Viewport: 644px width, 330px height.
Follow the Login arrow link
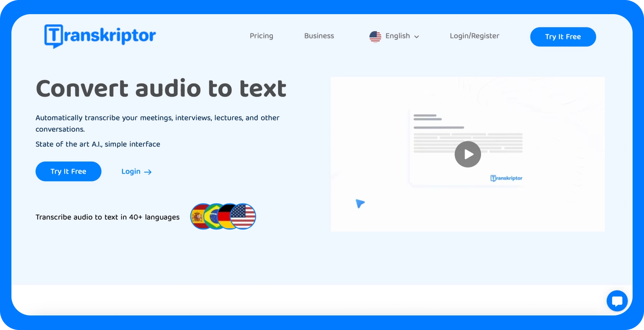point(136,172)
